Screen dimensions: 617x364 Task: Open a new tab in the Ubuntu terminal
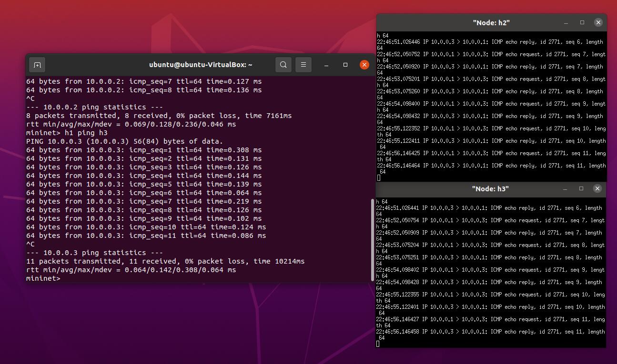(x=37, y=65)
